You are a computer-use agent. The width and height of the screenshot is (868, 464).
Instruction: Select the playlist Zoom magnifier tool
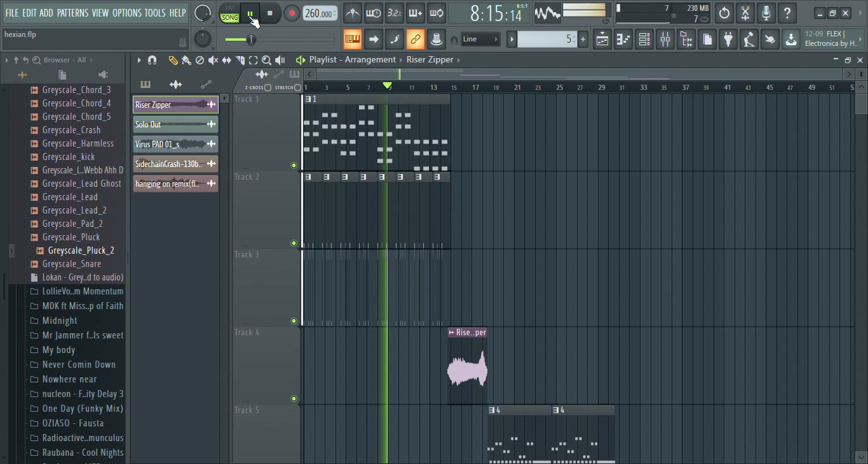coord(267,60)
